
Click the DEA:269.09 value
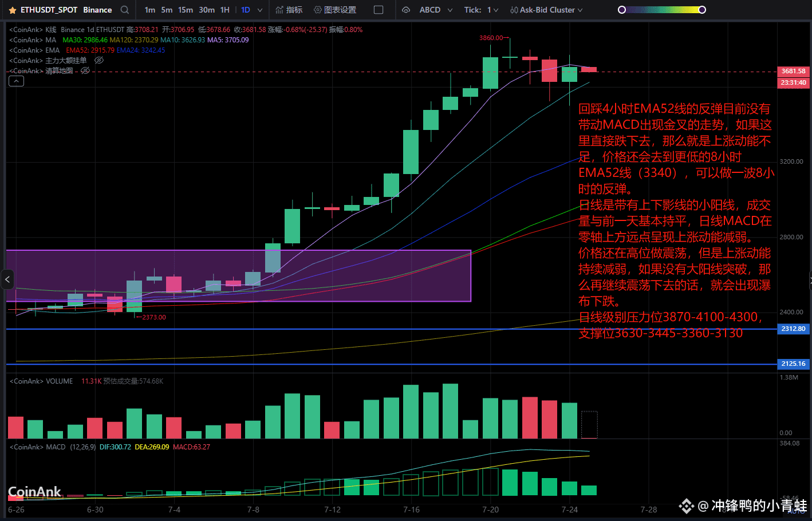point(152,447)
